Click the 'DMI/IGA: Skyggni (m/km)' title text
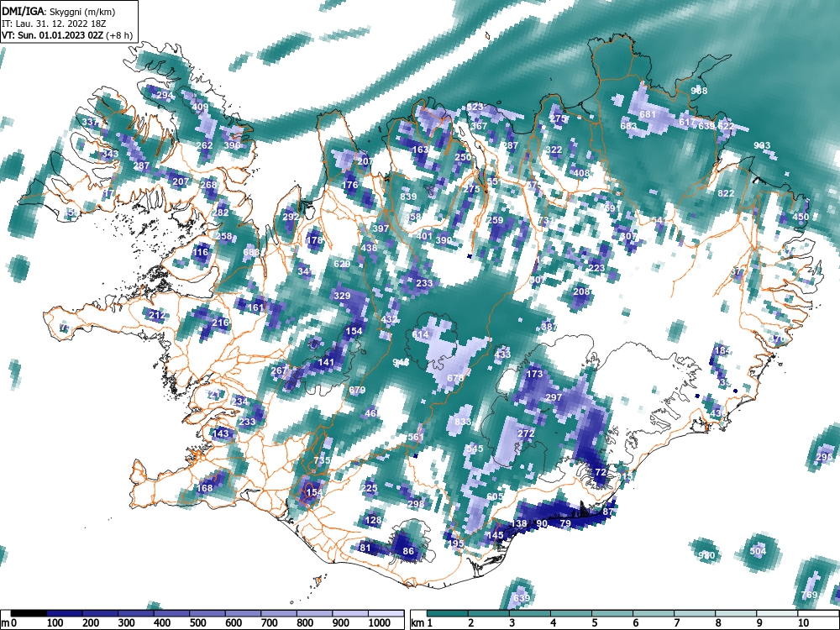The height and width of the screenshot is (630, 840). [59, 11]
